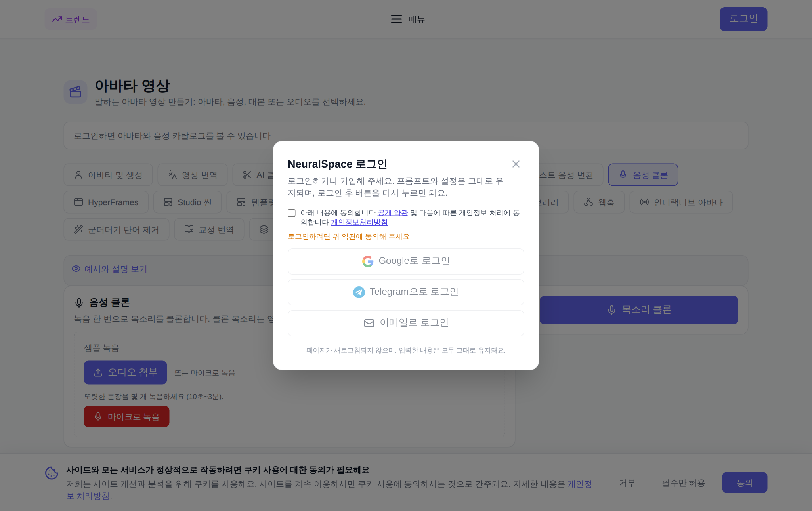
Task: Click the trending arrow icon in 트렌드
Action: [57, 19]
